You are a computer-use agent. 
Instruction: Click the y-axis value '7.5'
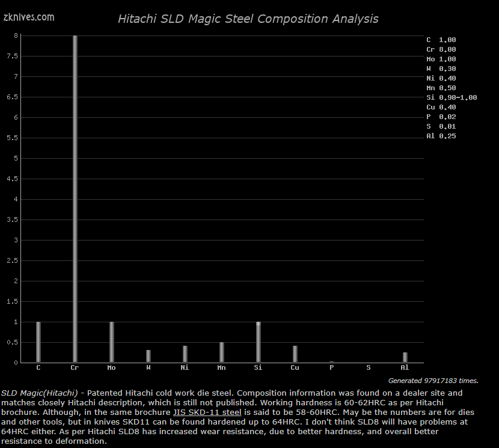[x=13, y=56]
